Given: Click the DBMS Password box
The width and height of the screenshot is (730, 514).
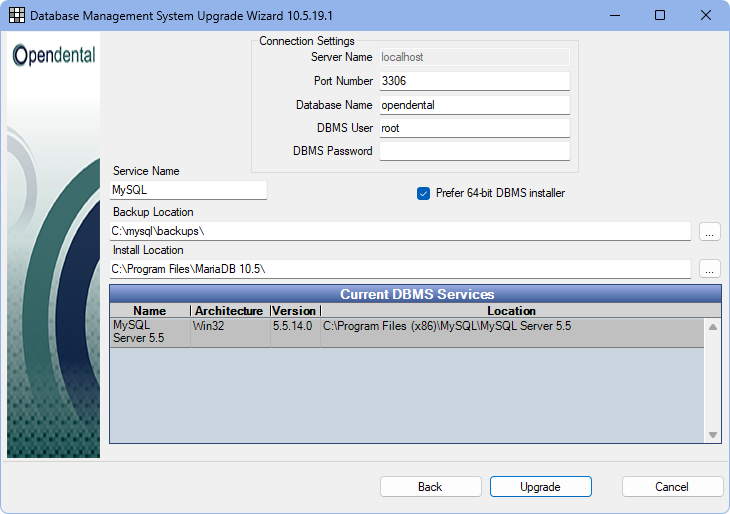Looking at the screenshot, I should 474,151.
